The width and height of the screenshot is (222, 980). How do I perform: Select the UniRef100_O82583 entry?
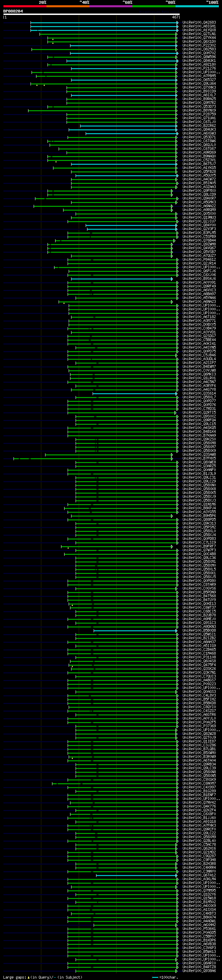point(199,49)
